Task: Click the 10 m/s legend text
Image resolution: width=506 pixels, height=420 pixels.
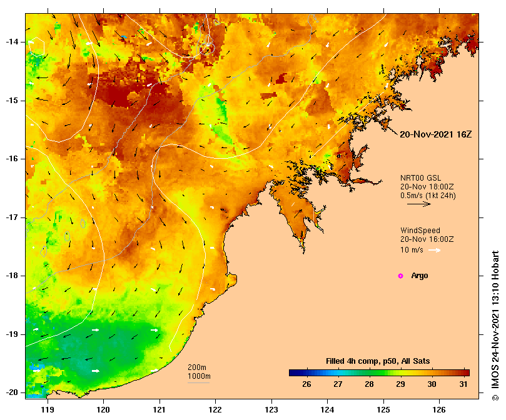Action: [412, 250]
